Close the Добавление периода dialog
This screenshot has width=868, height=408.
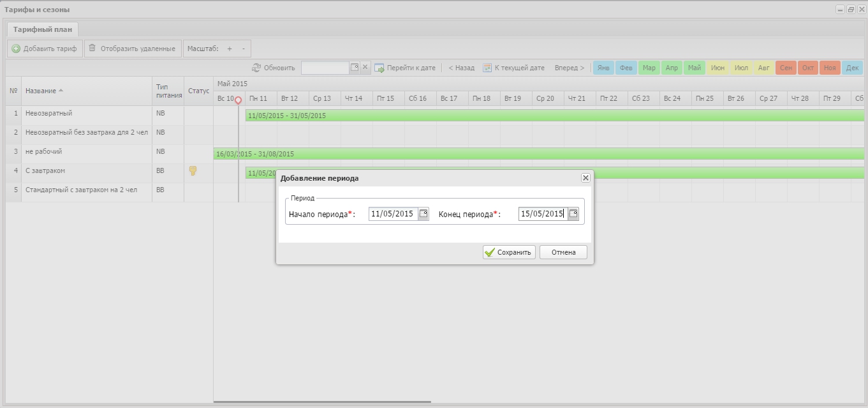tap(585, 178)
